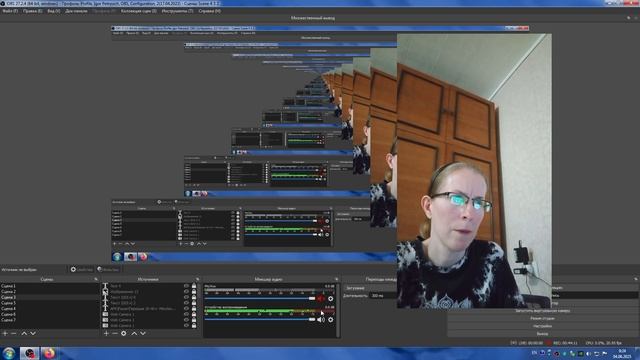Remove the selected source with the minus icon
Screen dimensions: 640x360
(115, 333)
